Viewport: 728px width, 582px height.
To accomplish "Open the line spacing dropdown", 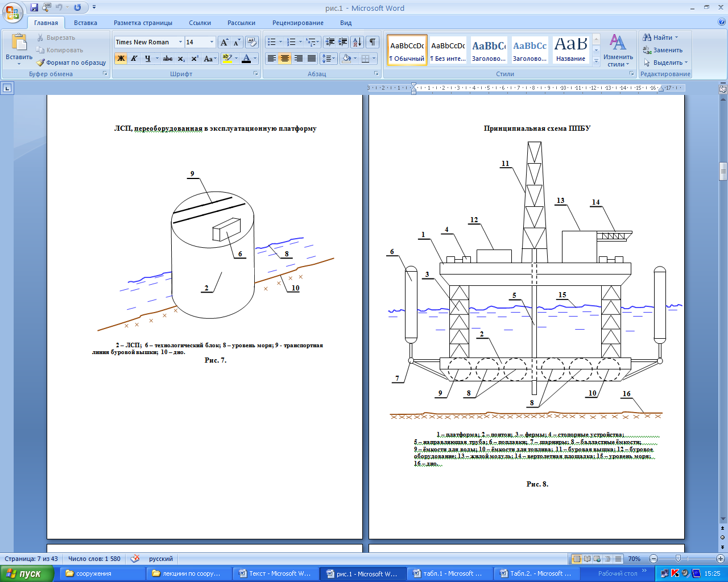I will coord(333,59).
